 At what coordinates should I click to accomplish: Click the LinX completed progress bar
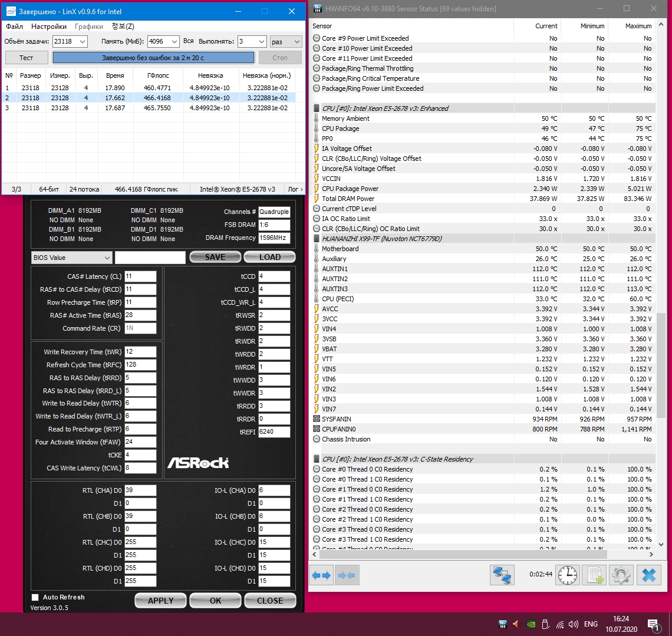click(153, 57)
